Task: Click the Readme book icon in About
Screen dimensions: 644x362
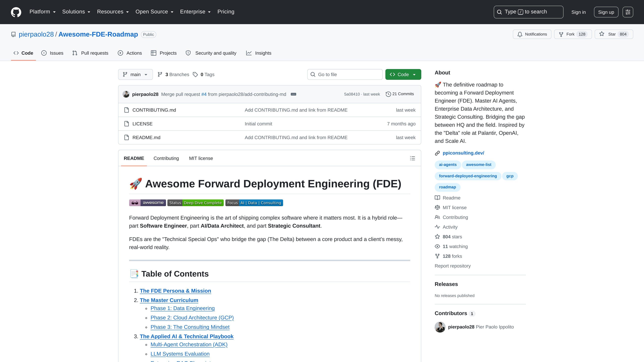Action: (x=437, y=198)
